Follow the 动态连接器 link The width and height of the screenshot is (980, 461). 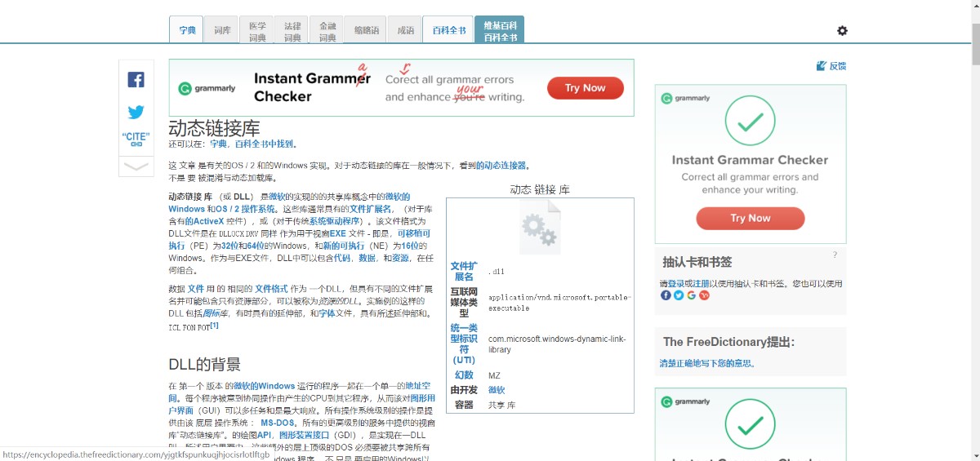tap(501, 166)
